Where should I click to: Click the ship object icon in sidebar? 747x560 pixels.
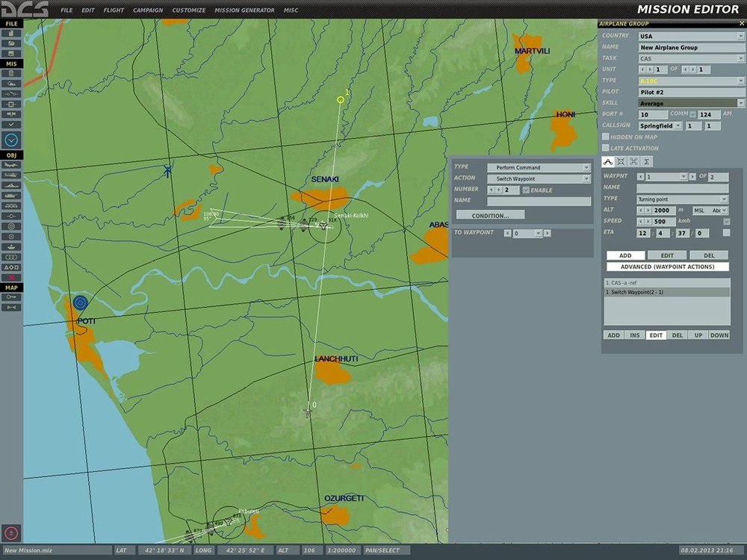[x=11, y=185]
